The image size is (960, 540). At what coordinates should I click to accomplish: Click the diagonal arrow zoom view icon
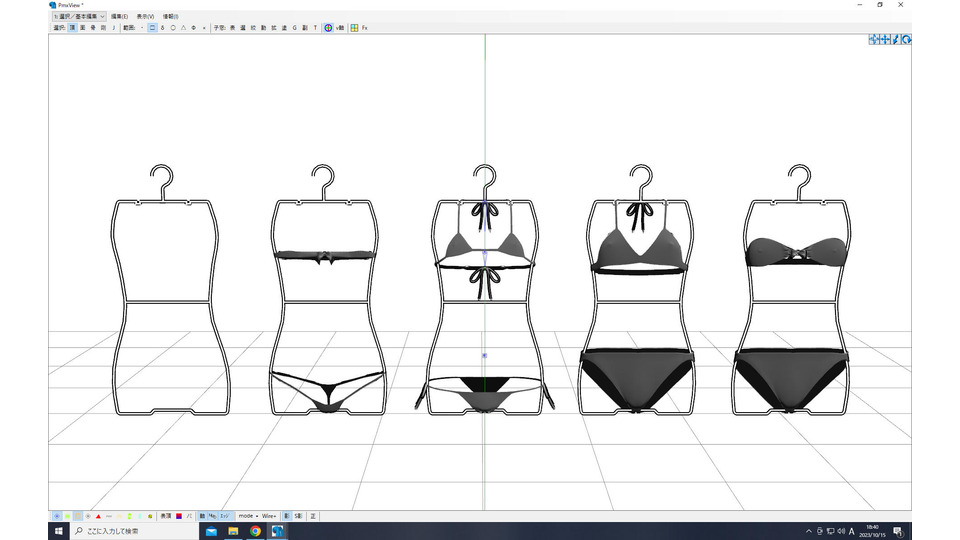pyautogui.click(x=896, y=39)
